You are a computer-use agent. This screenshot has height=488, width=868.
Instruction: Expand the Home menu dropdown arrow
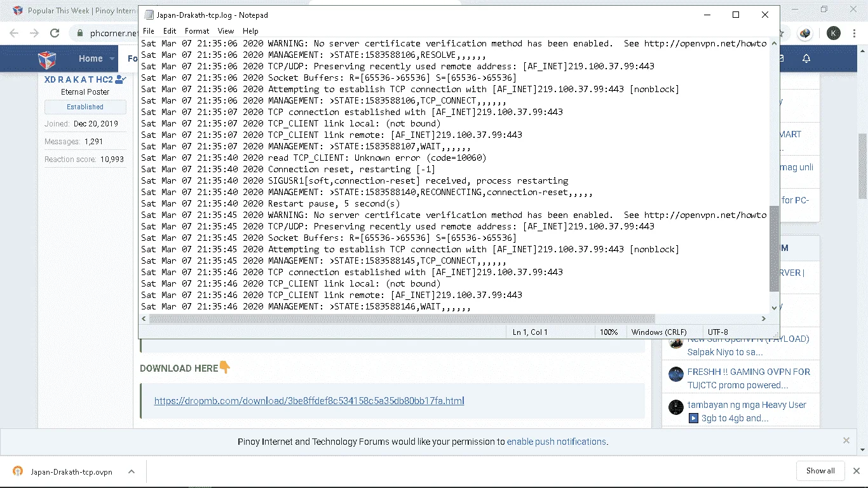tap(112, 59)
